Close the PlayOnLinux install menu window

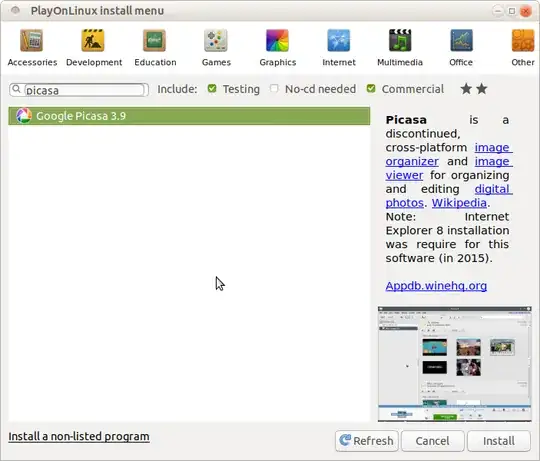pyautogui.click(x=526, y=11)
